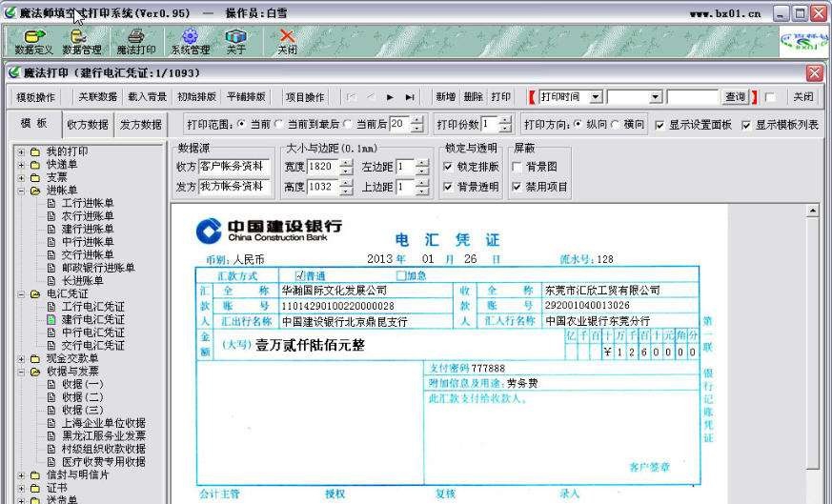Open 打印时间 query field dropdown
Viewport: 832px width, 504px height.
[x=596, y=97]
